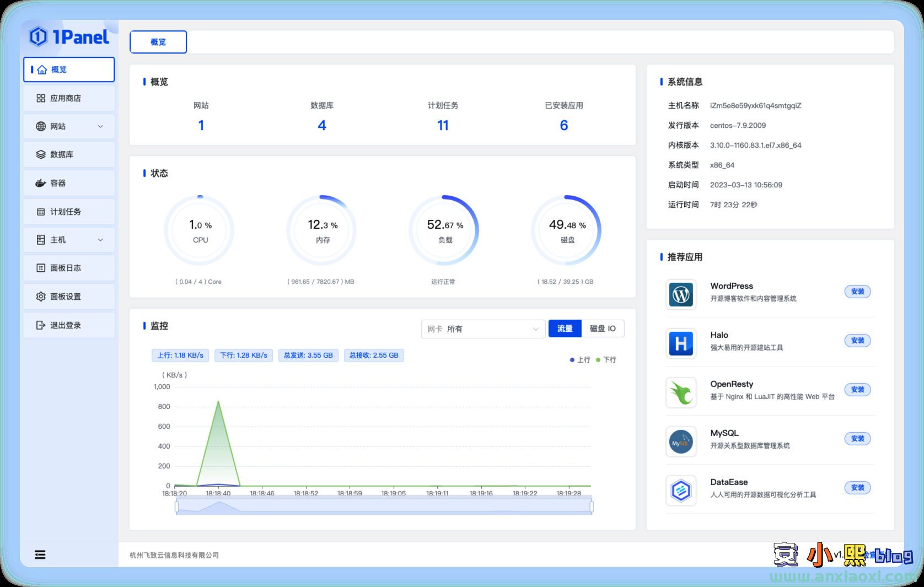Click the OpenResty app icon
Screen dimensions: 924x587
click(x=681, y=393)
